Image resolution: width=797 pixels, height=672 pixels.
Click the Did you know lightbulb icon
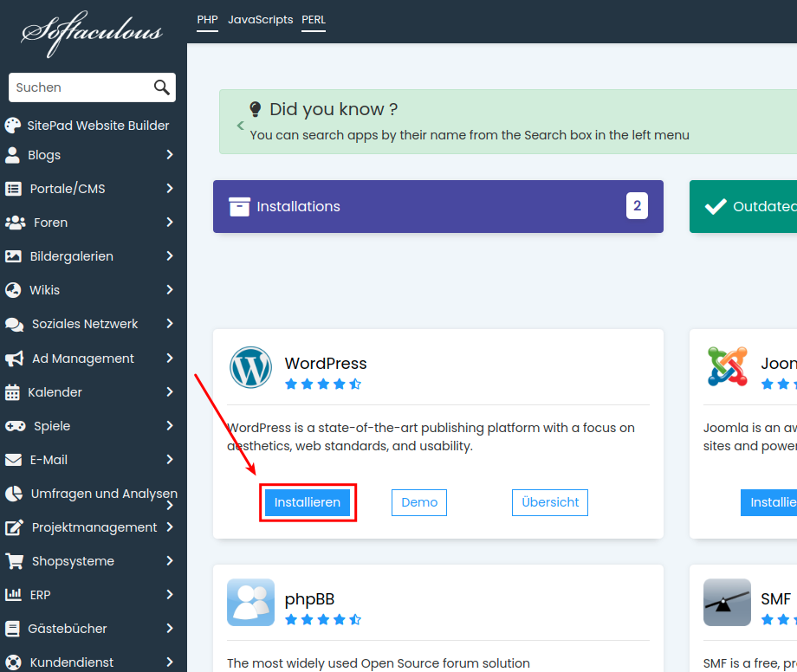pyautogui.click(x=256, y=109)
